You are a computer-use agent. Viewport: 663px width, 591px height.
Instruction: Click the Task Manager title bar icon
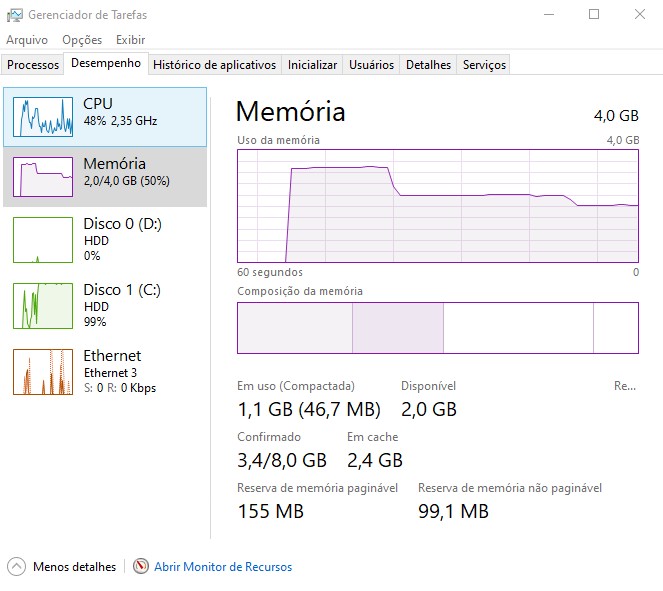pos(13,14)
